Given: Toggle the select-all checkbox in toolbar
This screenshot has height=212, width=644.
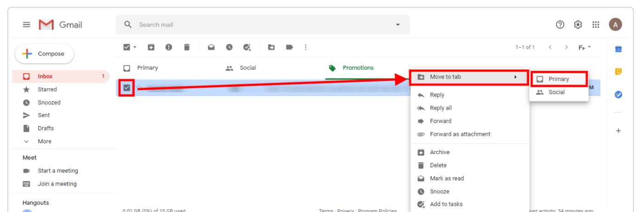Looking at the screenshot, I should [x=127, y=47].
